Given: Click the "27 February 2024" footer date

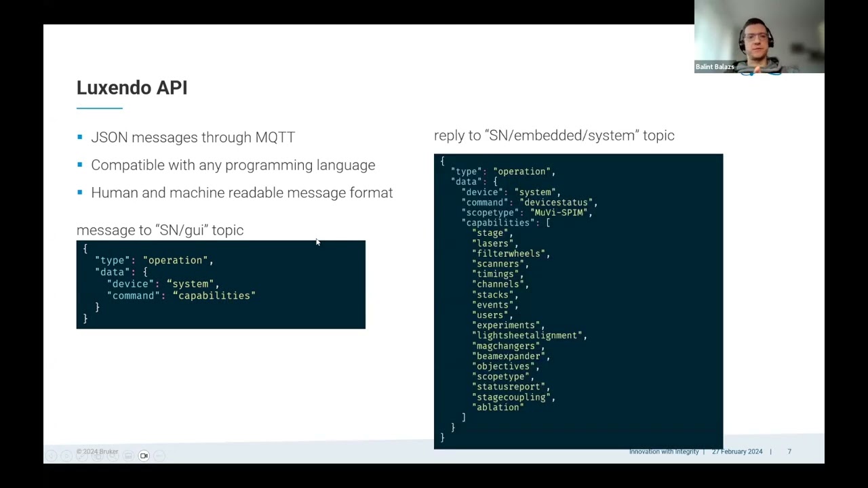Looking at the screenshot, I should click(737, 451).
